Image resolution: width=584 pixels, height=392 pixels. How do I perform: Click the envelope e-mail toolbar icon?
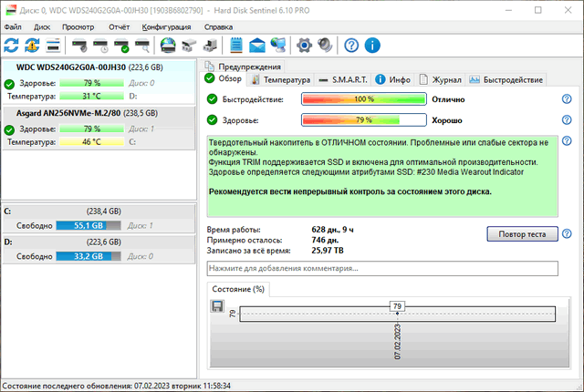257,46
